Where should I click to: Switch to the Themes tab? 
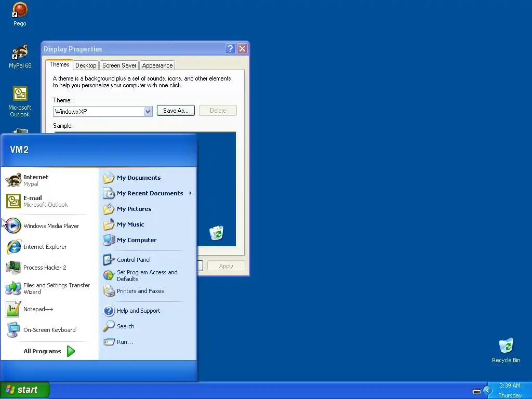[x=59, y=64]
